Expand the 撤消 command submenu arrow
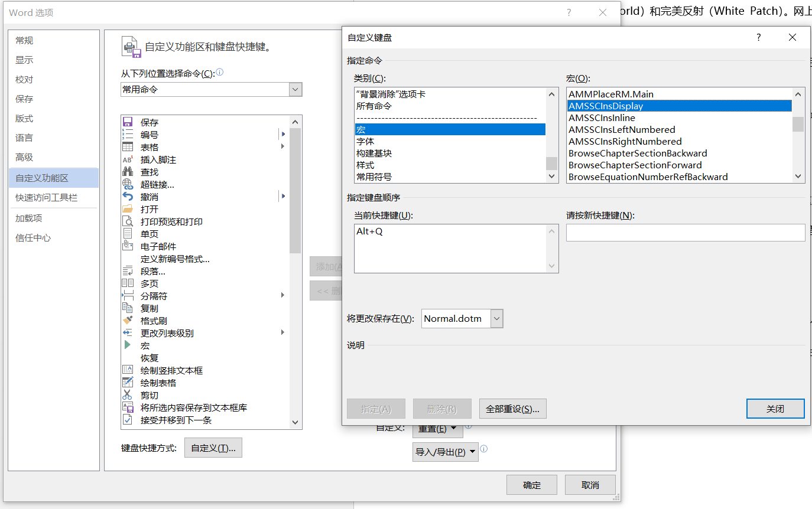 tap(282, 196)
